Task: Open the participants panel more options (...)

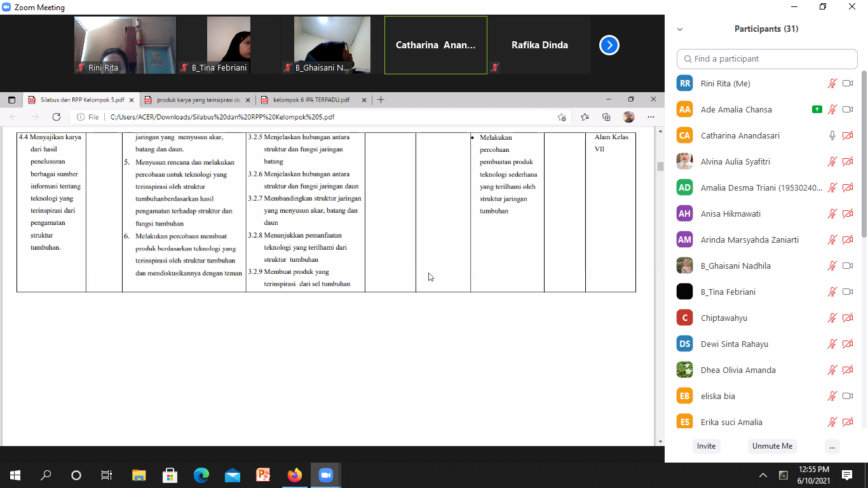Action: point(832,446)
